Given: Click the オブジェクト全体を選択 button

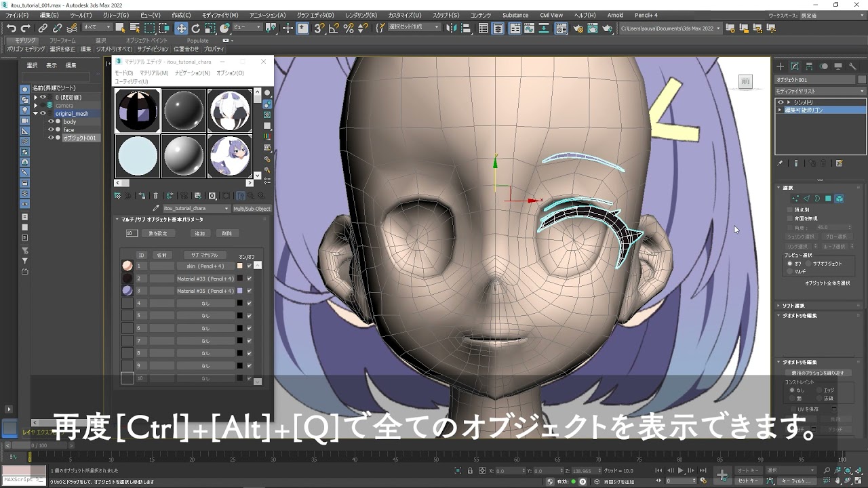Looking at the screenshot, I should pyautogui.click(x=827, y=283).
